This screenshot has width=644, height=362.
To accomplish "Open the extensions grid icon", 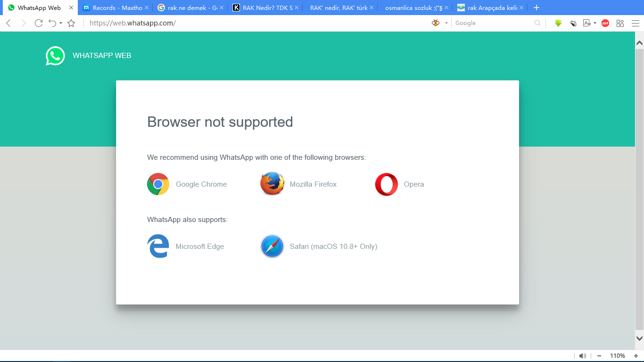I will click(x=620, y=23).
